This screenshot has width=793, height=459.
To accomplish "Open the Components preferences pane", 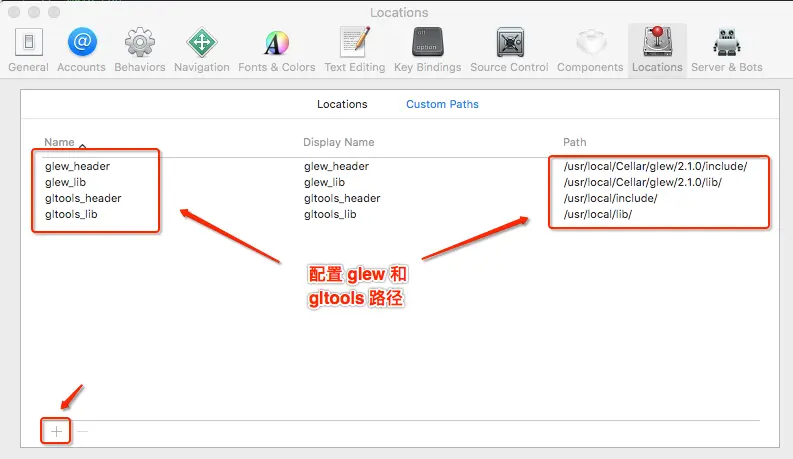I will point(590,50).
